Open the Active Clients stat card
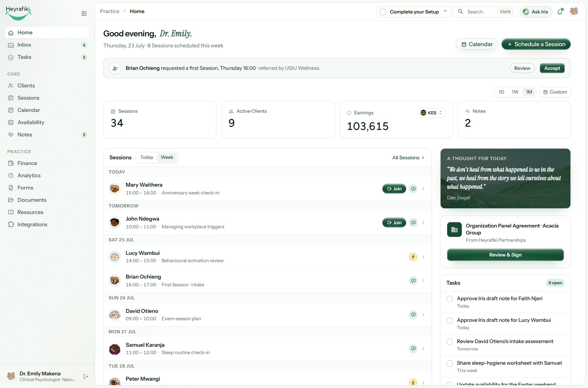588x388 pixels. click(x=278, y=120)
